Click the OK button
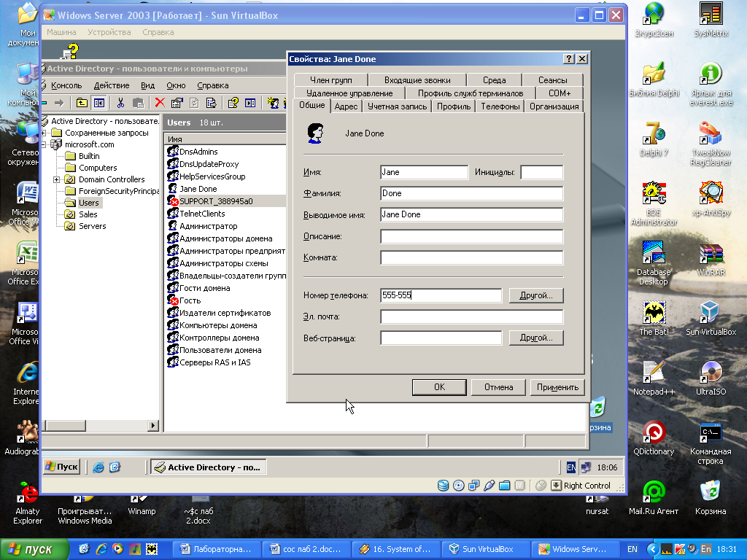The image size is (747, 560). pos(439,387)
